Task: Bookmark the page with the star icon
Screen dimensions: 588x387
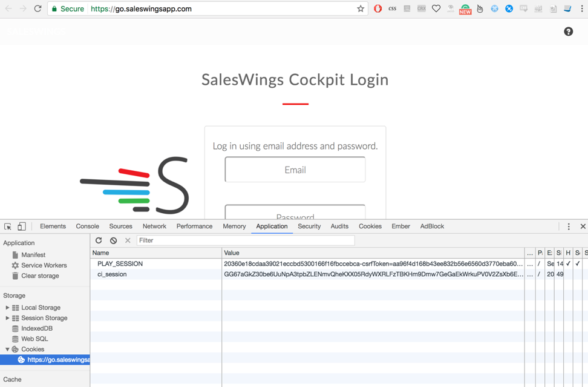Action: pos(361,8)
